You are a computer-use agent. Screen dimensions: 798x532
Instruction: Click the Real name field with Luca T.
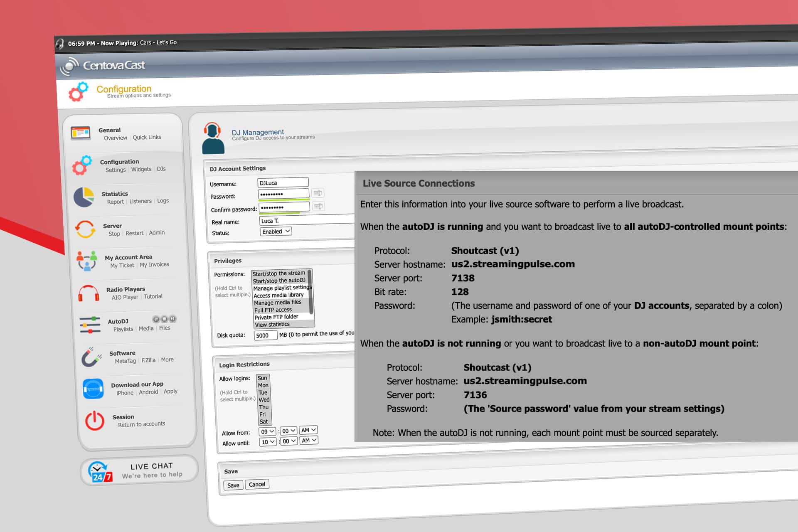click(307, 220)
